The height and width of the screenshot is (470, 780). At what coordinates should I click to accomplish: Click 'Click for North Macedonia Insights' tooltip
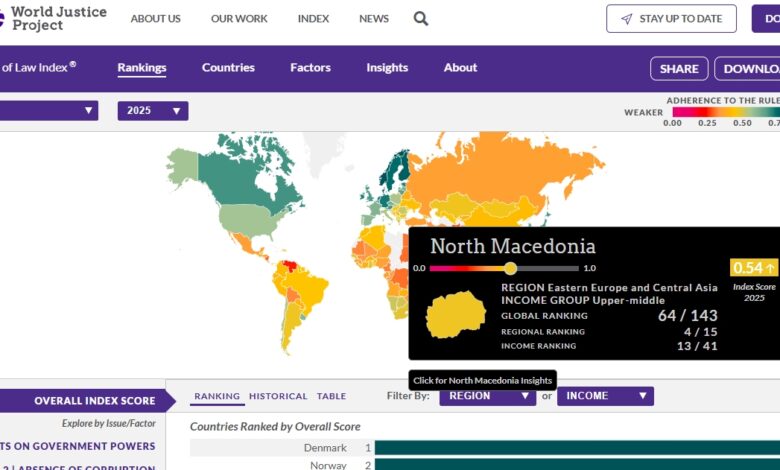[483, 380]
